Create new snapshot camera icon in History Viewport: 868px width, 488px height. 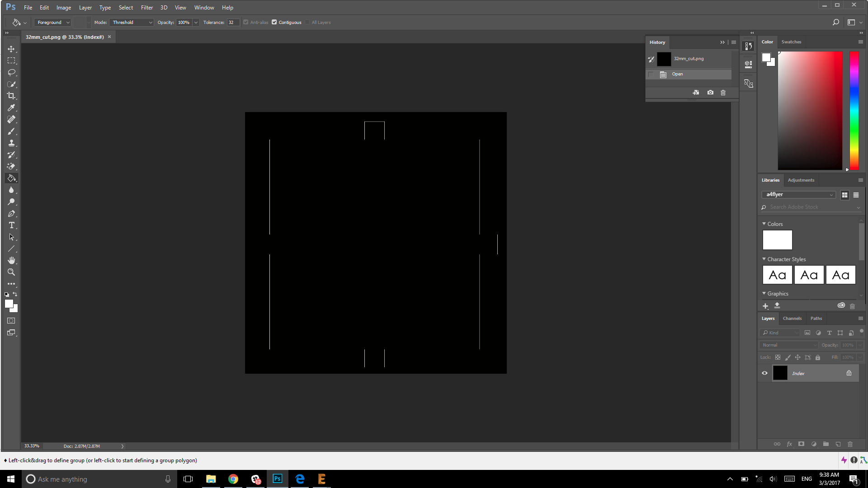pos(710,93)
